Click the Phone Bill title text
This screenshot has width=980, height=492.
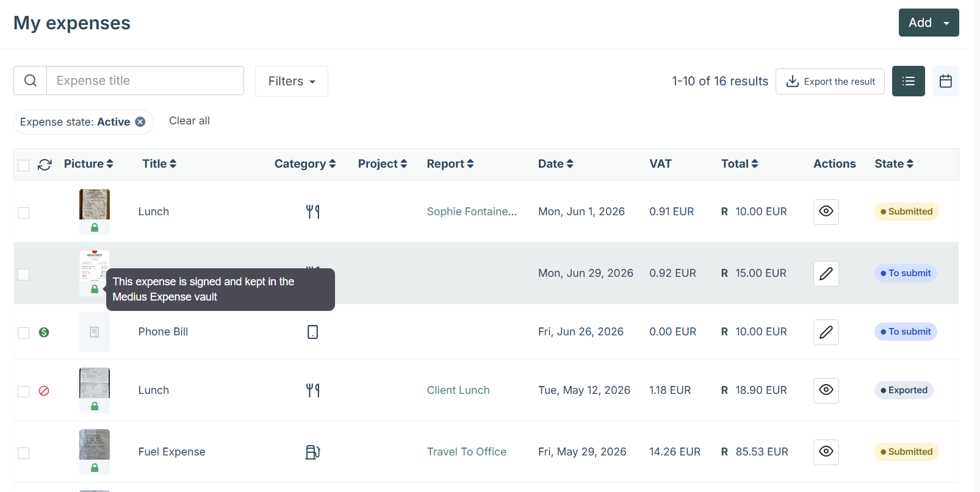click(x=163, y=332)
